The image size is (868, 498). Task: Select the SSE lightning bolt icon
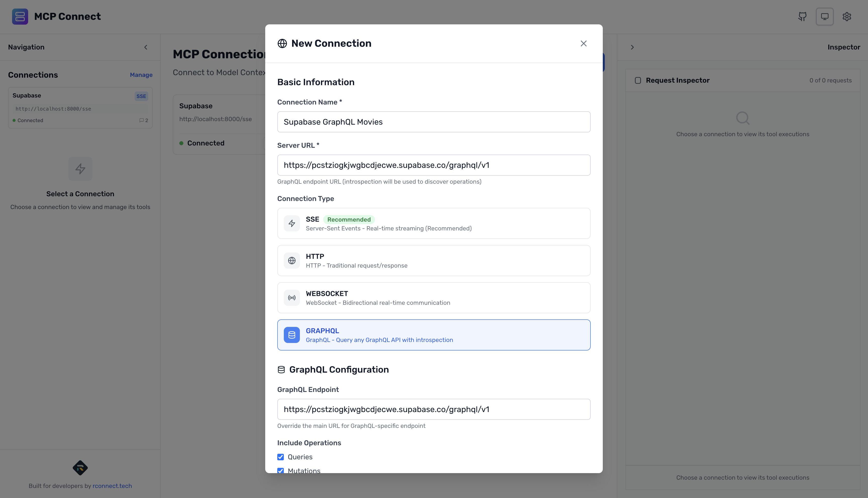coord(292,223)
